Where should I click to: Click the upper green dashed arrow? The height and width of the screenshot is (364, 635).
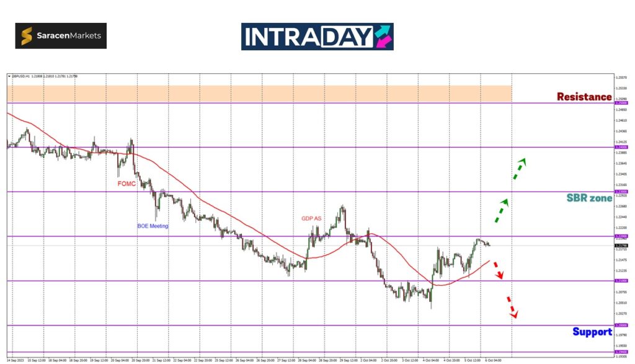click(518, 169)
